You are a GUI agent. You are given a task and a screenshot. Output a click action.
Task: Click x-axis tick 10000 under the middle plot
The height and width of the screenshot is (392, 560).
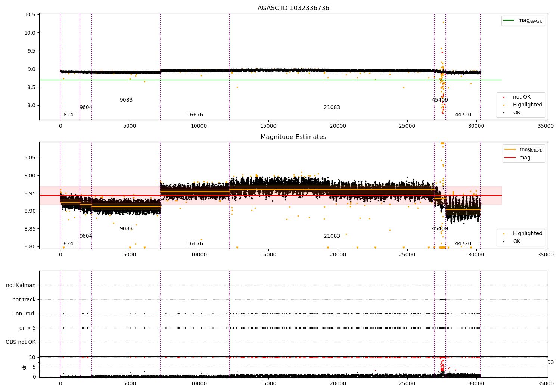199,255
